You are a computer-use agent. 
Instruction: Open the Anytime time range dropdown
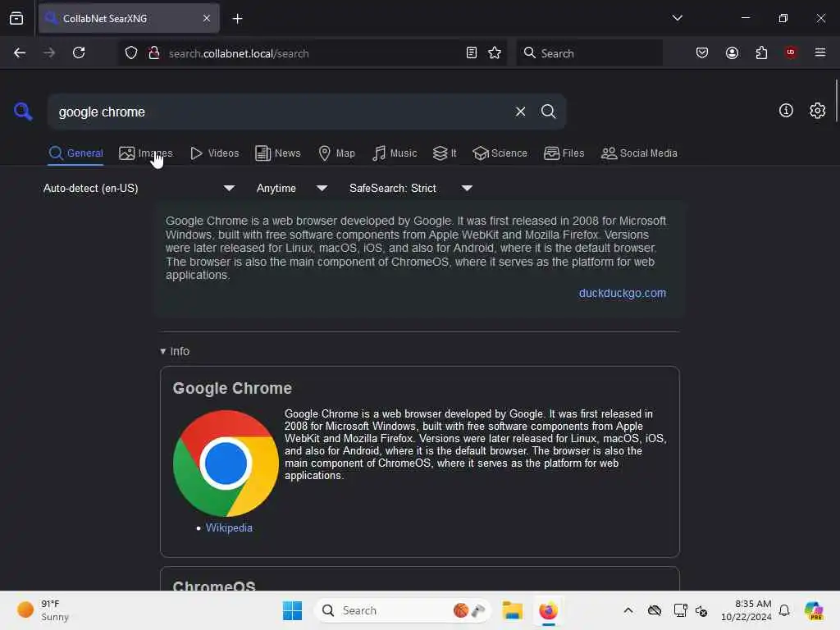point(291,188)
